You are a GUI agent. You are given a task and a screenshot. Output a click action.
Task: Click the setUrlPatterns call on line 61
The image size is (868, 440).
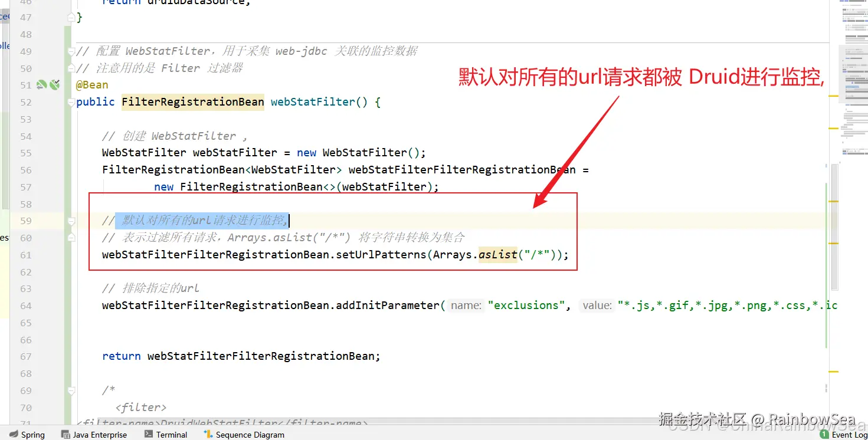tap(381, 255)
